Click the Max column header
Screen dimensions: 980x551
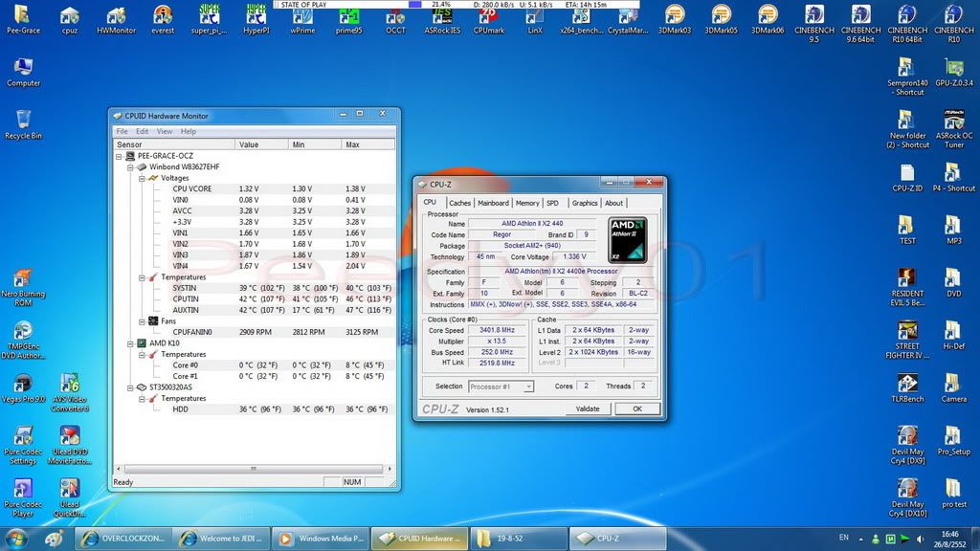(368, 144)
